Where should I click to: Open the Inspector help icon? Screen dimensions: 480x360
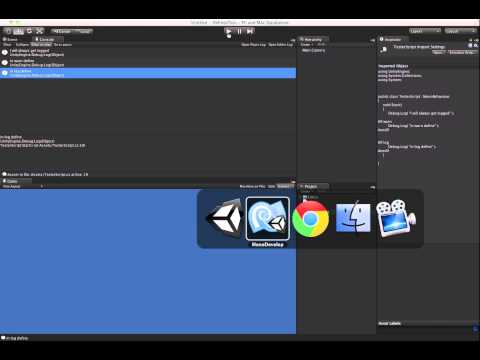pyautogui.click(x=470, y=46)
